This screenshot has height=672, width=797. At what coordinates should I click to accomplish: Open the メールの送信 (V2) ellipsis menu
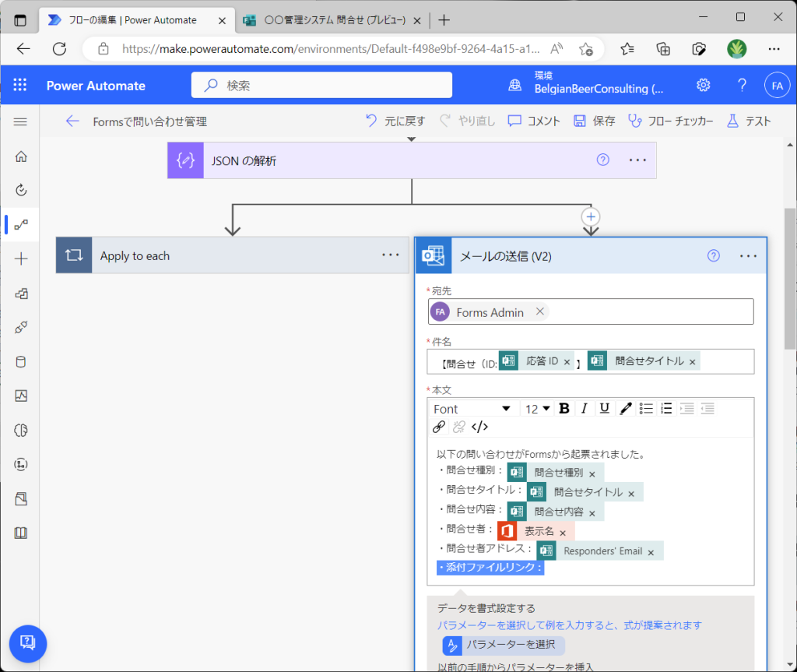coord(748,256)
